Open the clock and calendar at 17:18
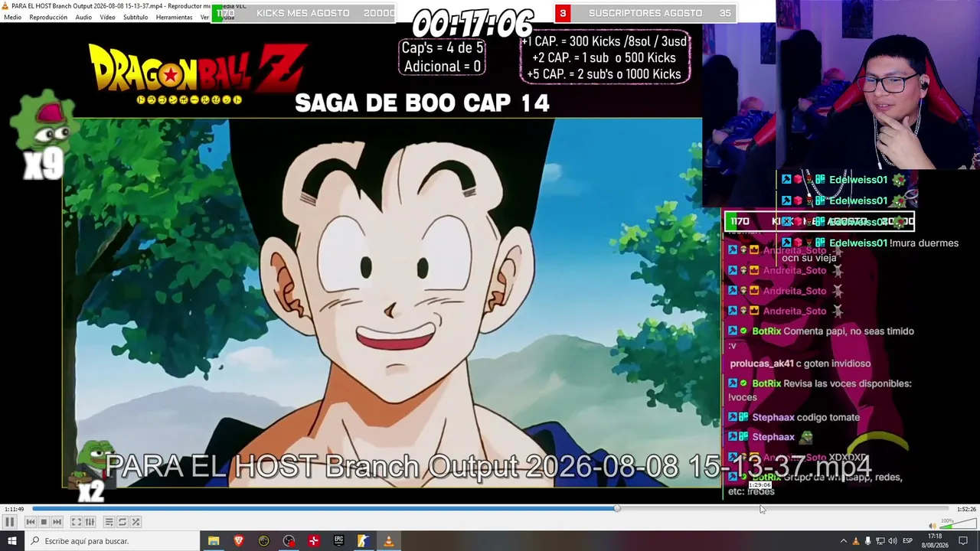Image resolution: width=980 pixels, height=551 pixels. point(935,541)
